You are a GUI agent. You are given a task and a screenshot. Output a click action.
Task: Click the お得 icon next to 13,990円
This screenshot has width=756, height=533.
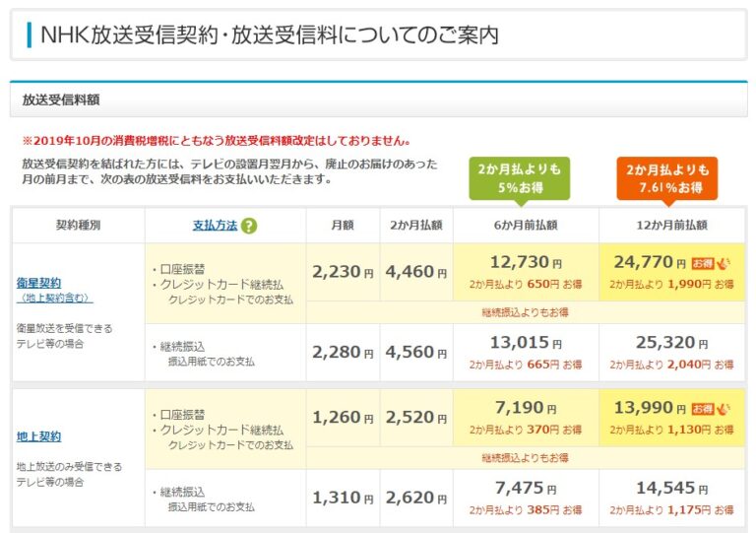pyautogui.click(x=711, y=409)
